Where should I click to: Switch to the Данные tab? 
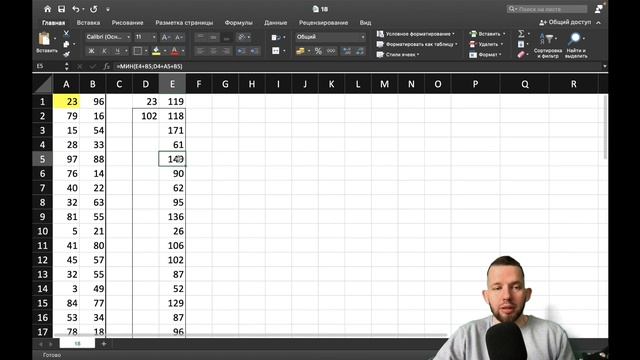[x=276, y=23]
